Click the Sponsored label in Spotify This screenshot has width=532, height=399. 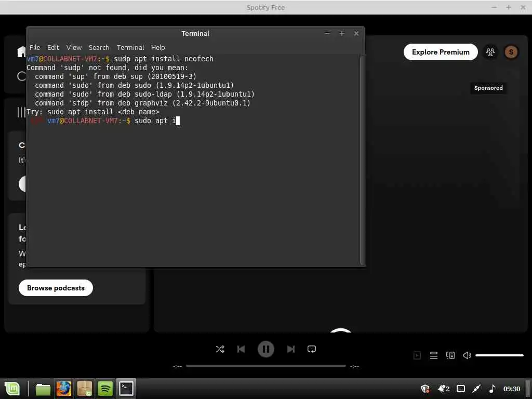(488, 88)
